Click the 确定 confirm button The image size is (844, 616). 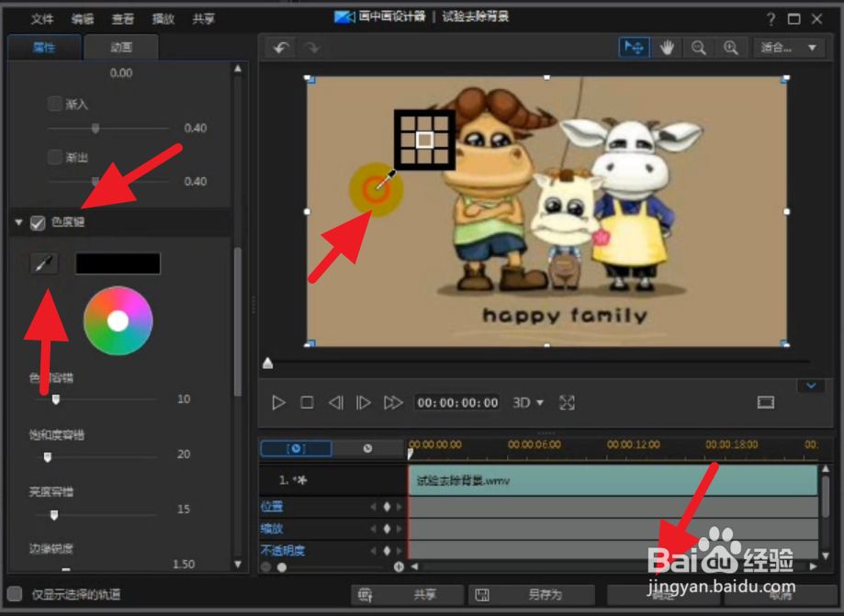tap(663, 595)
